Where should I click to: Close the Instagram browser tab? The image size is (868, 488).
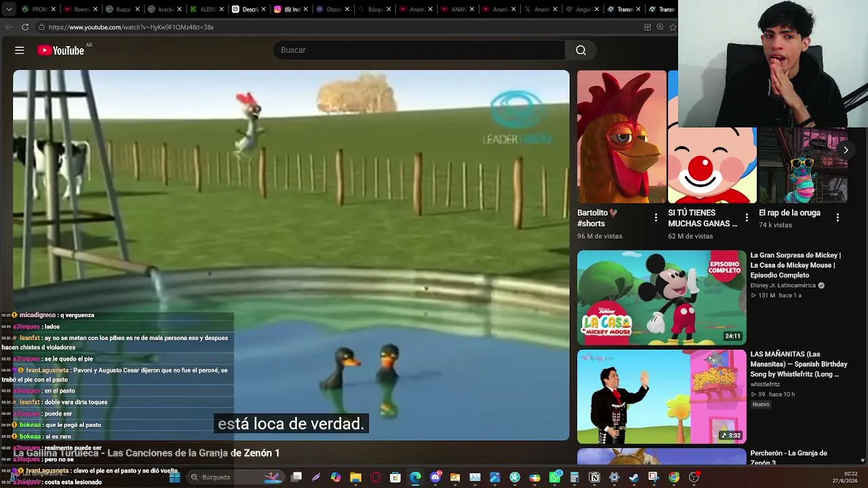(x=305, y=9)
